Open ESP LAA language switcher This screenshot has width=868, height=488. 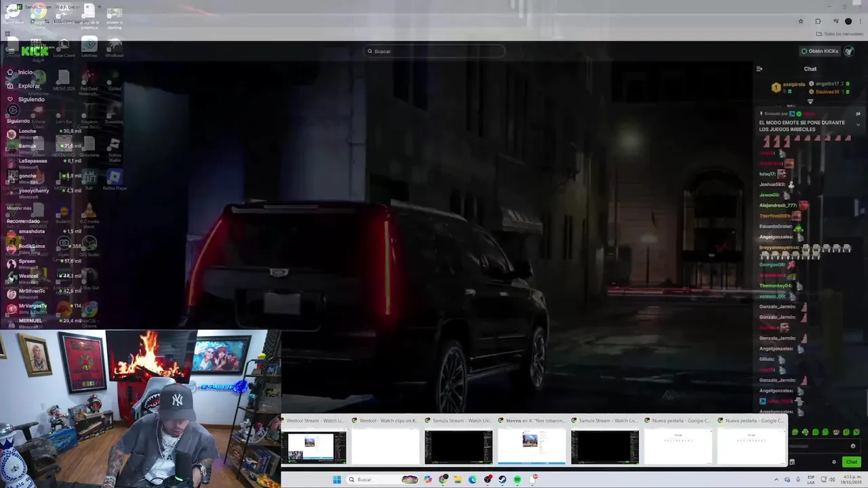(x=811, y=480)
